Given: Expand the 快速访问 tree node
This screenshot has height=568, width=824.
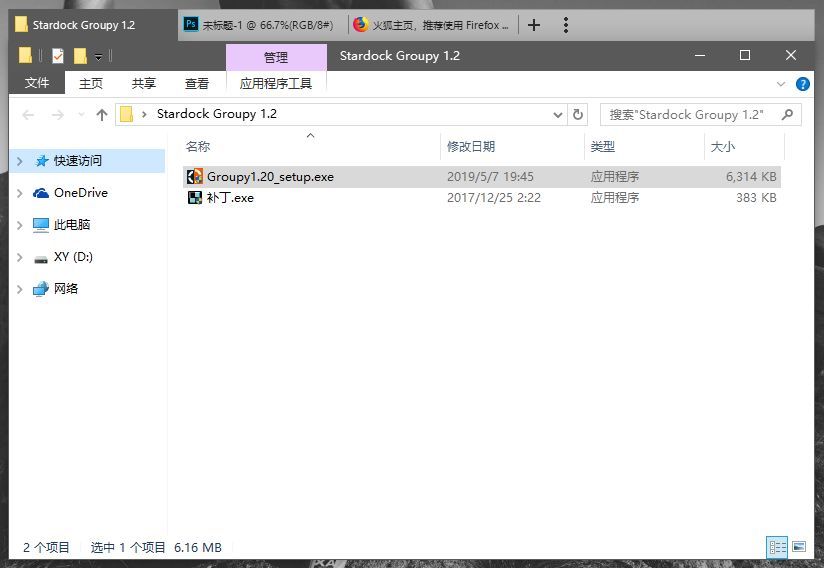Looking at the screenshot, I should (20, 161).
